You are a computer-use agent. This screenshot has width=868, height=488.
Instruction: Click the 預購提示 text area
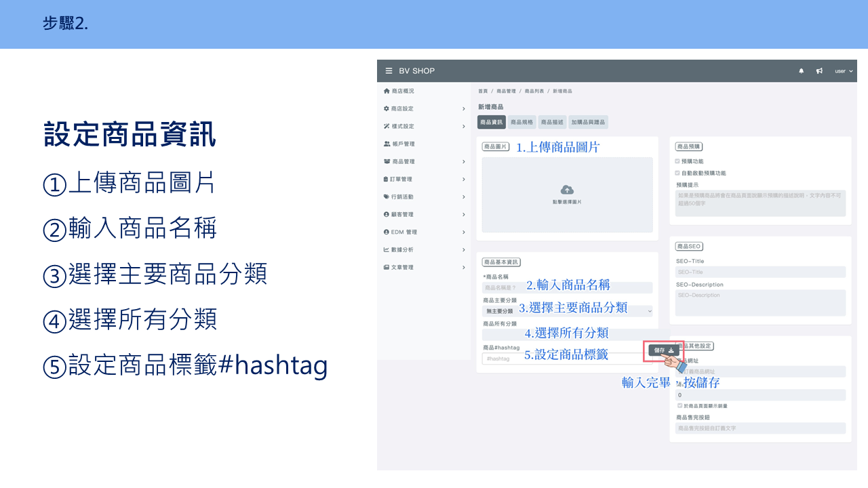point(761,203)
